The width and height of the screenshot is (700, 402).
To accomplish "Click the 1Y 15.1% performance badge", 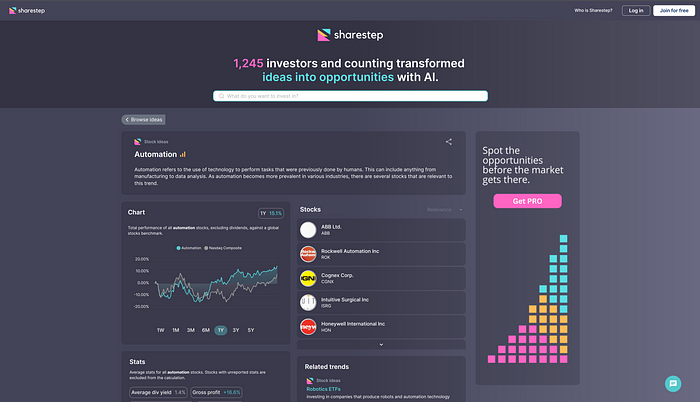I will coord(271,213).
